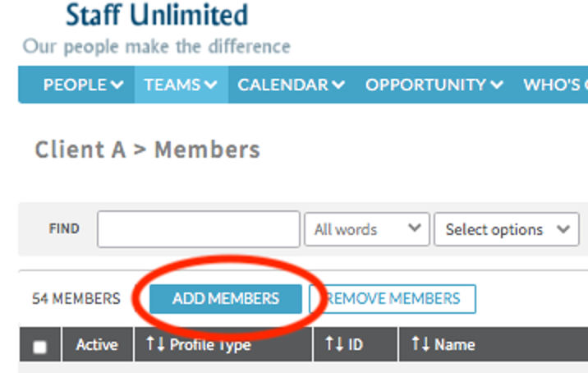Click the ADD MEMBERS button
Image resolution: width=588 pixels, height=373 pixels.
coord(226,299)
